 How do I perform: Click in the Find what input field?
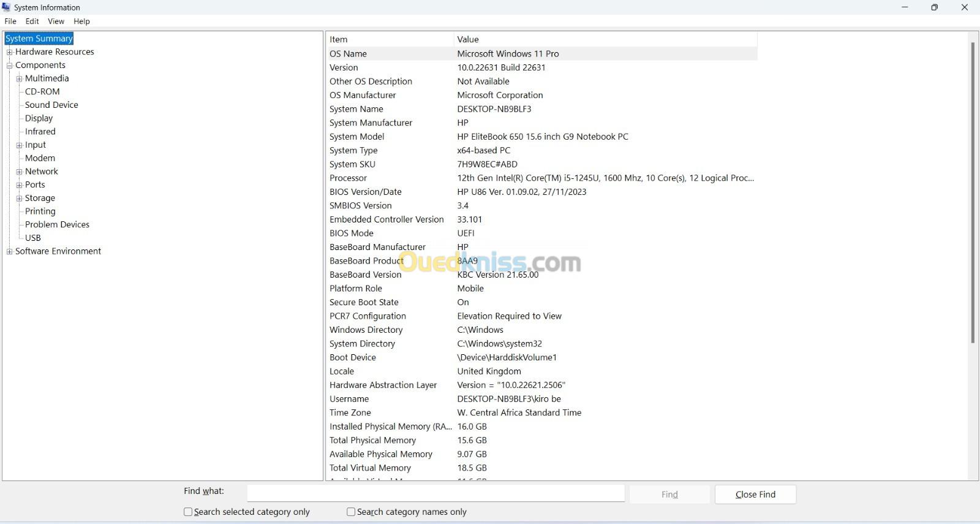436,494
